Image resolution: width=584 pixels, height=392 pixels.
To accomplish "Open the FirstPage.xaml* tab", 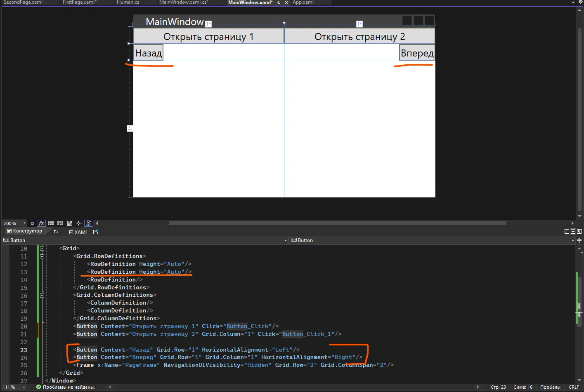I will (x=80, y=2).
